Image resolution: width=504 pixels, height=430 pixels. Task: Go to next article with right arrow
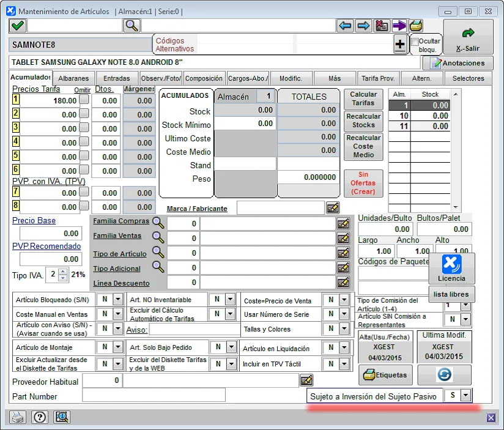(x=363, y=26)
